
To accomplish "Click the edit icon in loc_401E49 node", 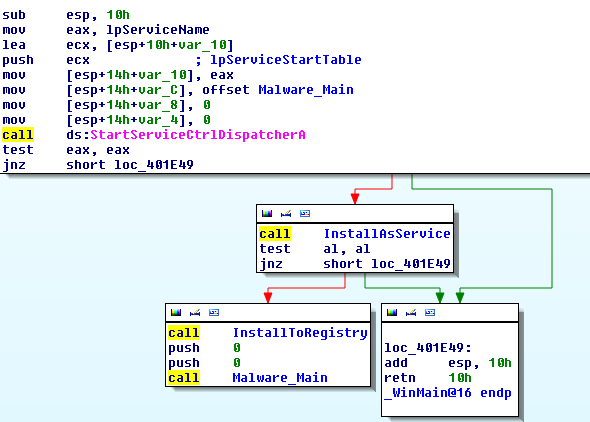I will (x=411, y=313).
